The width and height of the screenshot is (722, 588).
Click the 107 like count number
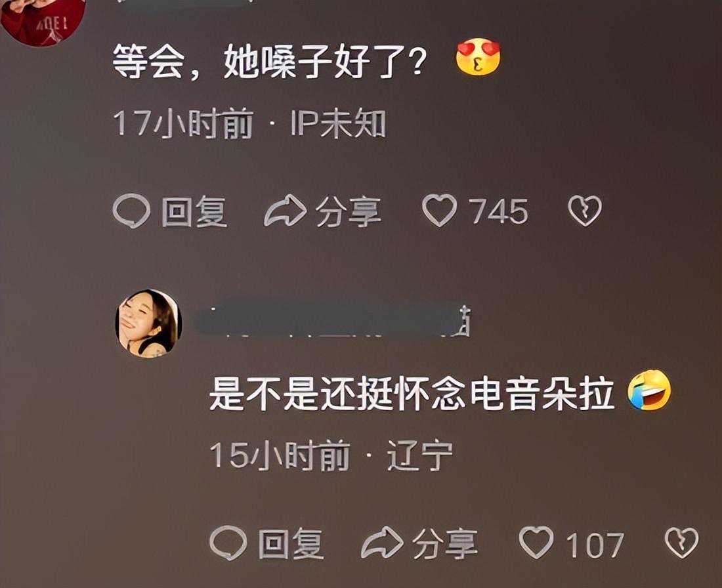(595, 545)
